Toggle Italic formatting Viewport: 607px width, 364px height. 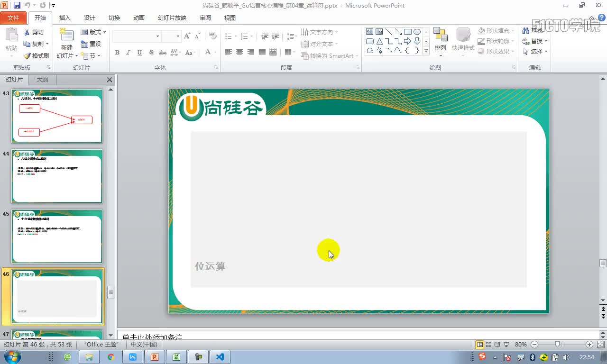[129, 52]
